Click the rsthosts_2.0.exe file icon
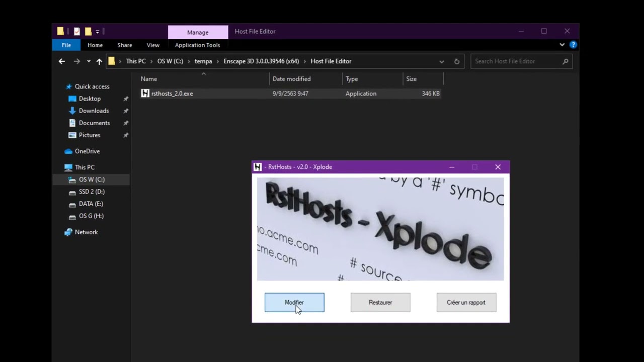 (145, 94)
